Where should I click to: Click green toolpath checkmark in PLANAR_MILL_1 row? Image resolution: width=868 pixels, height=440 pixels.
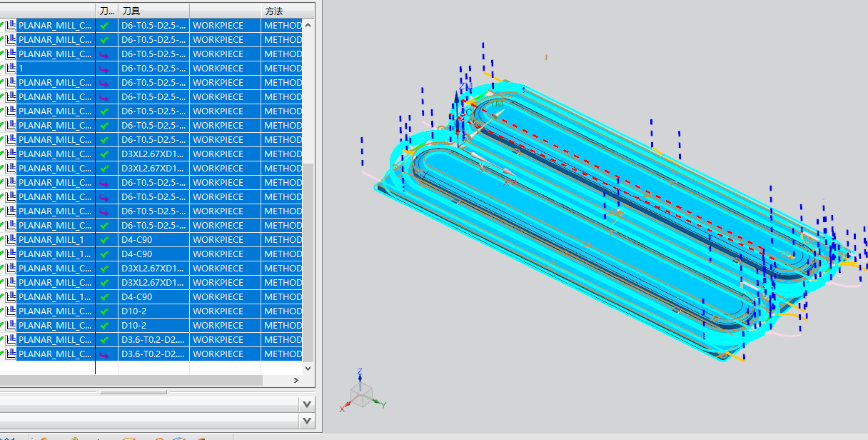(x=104, y=240)
